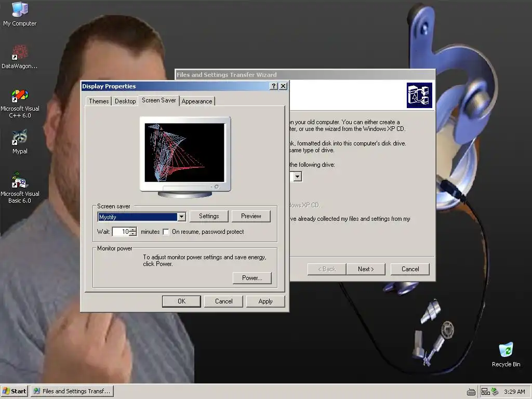The image size is (532, 399).
Task: Close the Display Properties dialog
Action: point(283,86)
